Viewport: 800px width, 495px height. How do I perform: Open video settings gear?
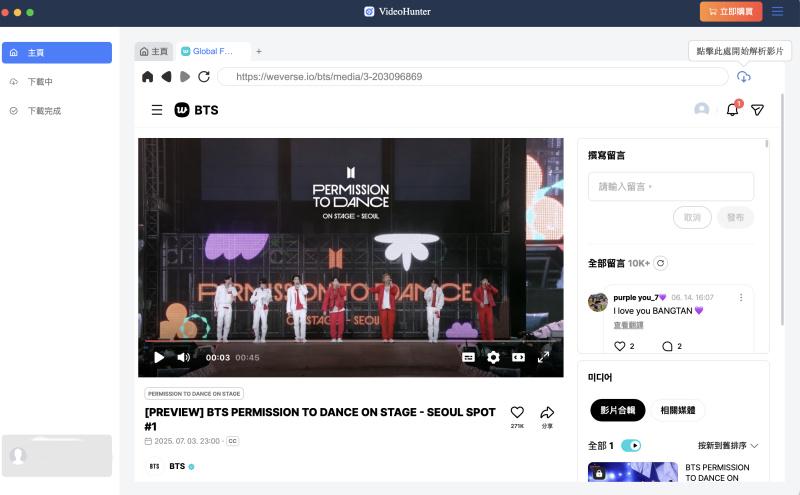[493, 357]
